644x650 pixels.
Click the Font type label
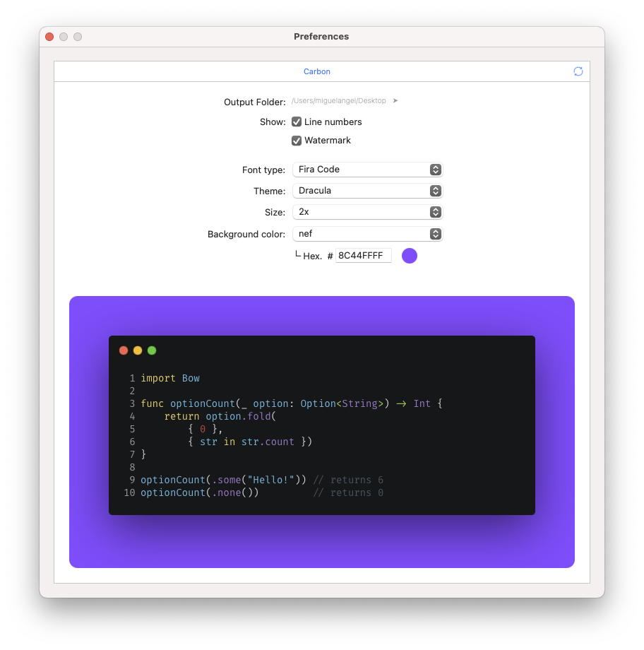(264, 170)
